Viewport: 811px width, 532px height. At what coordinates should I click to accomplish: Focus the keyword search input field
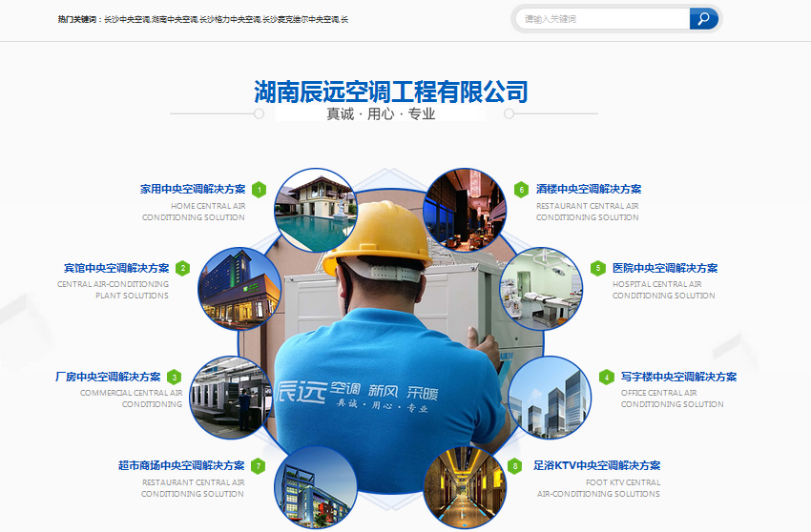(603, 19)
